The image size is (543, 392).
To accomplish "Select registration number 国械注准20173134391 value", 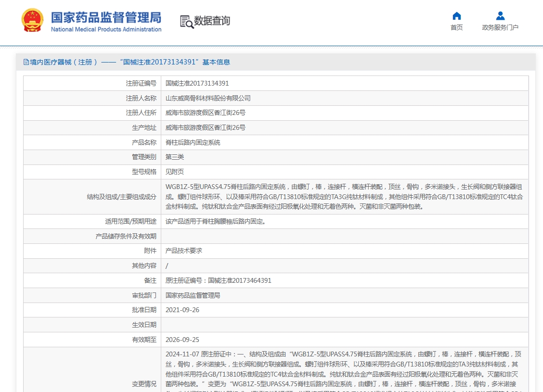I will 197,83.
